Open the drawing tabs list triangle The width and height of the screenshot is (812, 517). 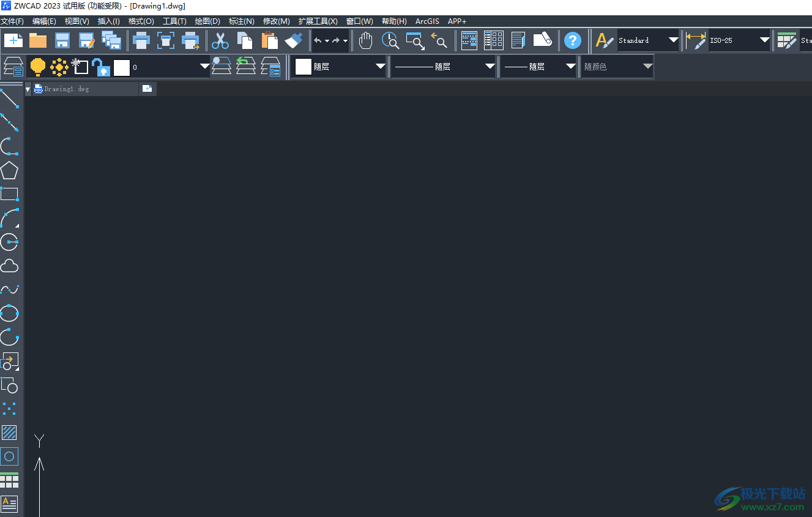click(x=28, y=89)
